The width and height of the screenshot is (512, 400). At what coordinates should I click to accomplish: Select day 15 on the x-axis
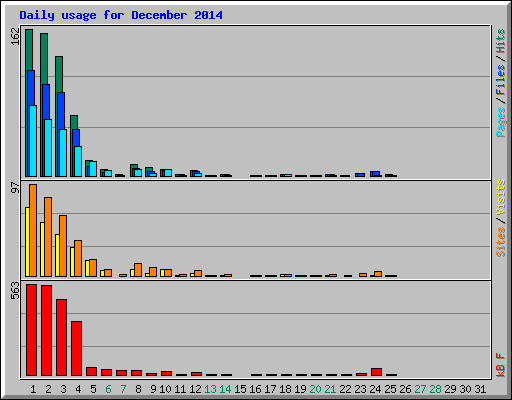[240, 389]
